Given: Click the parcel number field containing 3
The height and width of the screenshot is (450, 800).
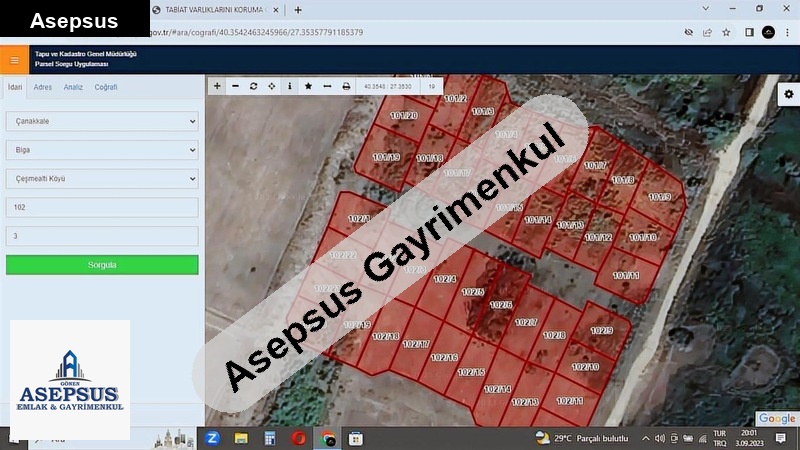Looking at the screenshot, I should (102, 237).
